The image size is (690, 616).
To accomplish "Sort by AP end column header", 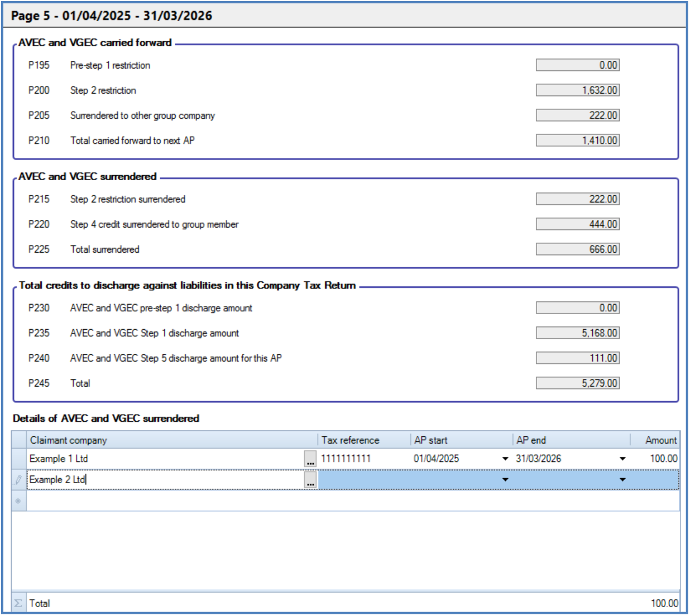I will point(571,440).
